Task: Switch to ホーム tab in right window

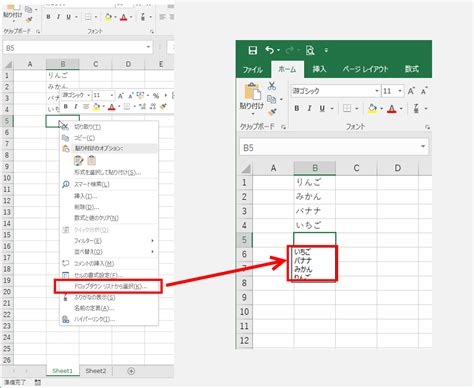Action: [287, 69]
